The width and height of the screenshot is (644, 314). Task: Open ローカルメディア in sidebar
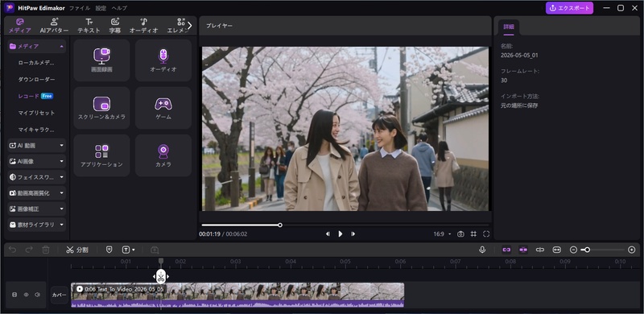coord(36,63)
